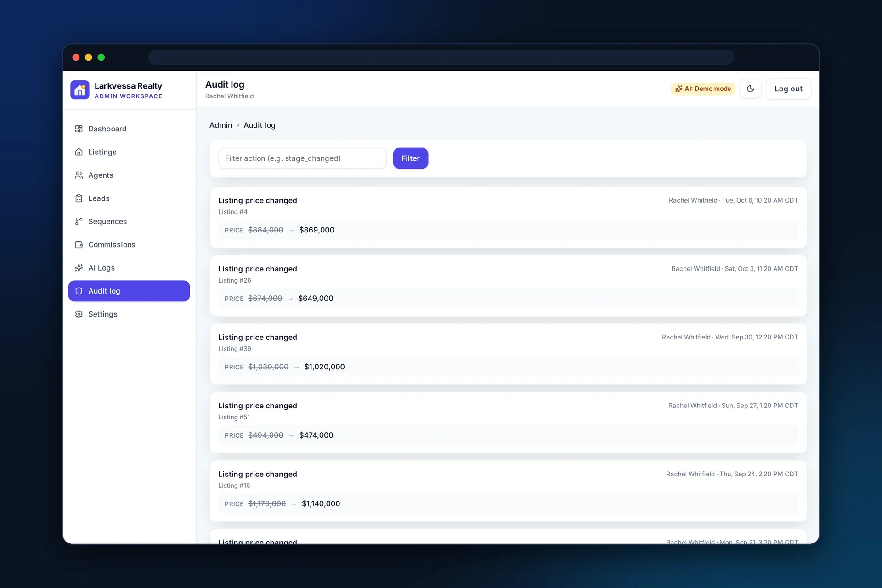The image size is (882, 588).
Task: Click the Listing #39 label
Action: point(235,349)
